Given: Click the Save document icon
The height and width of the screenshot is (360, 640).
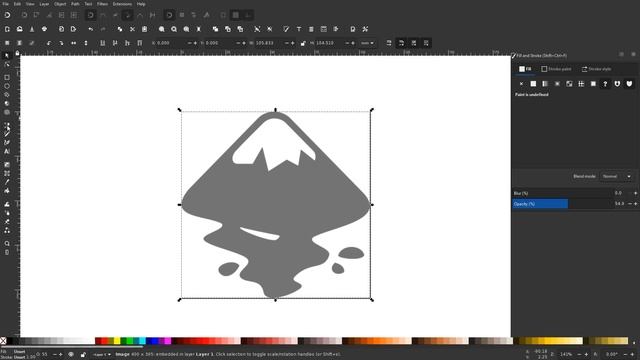Looking at the screenshot, I should 32,29.
